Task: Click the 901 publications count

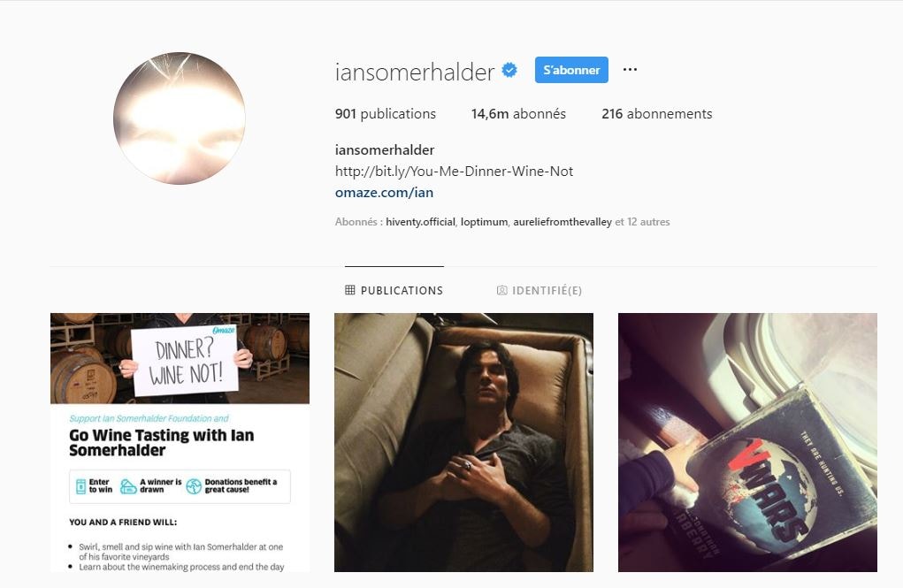Action: click(386, 114)
